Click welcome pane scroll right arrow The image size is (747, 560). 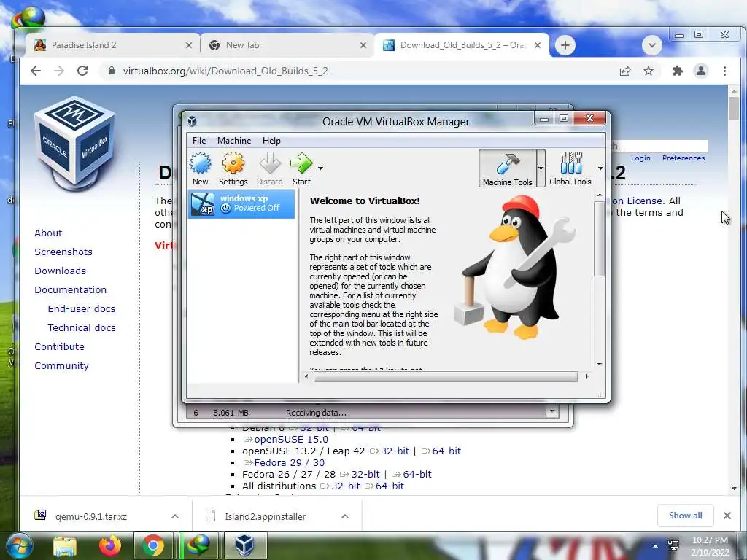[x=587, y=377]
